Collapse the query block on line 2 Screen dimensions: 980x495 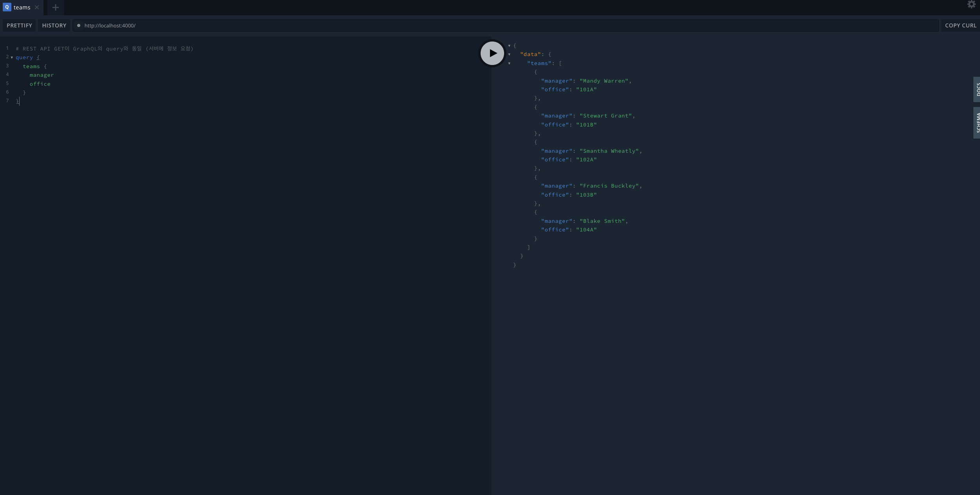point(12,58)
